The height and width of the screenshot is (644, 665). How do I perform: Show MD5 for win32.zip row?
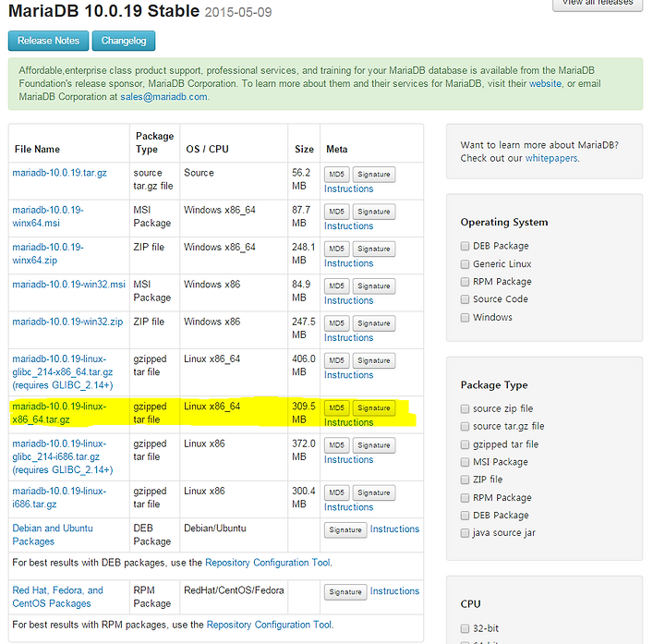(337, 323)
